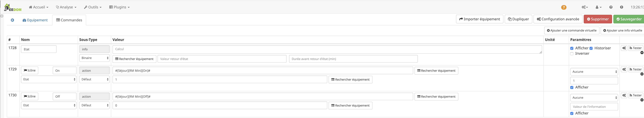Open the user profile menu

(598, 7)
